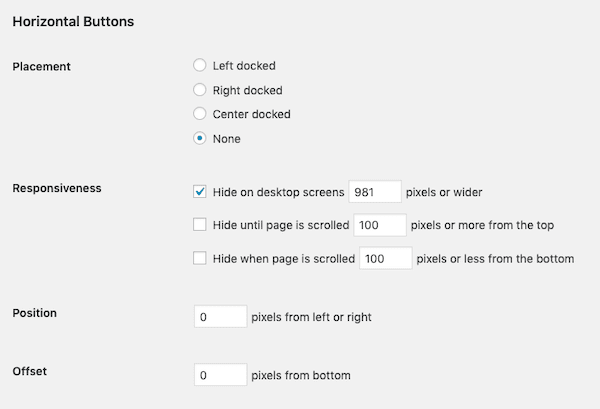Click the "Hide when page is scrolled" label text
The width and height of the screenshot is (600, 409).
click(284, 259)
